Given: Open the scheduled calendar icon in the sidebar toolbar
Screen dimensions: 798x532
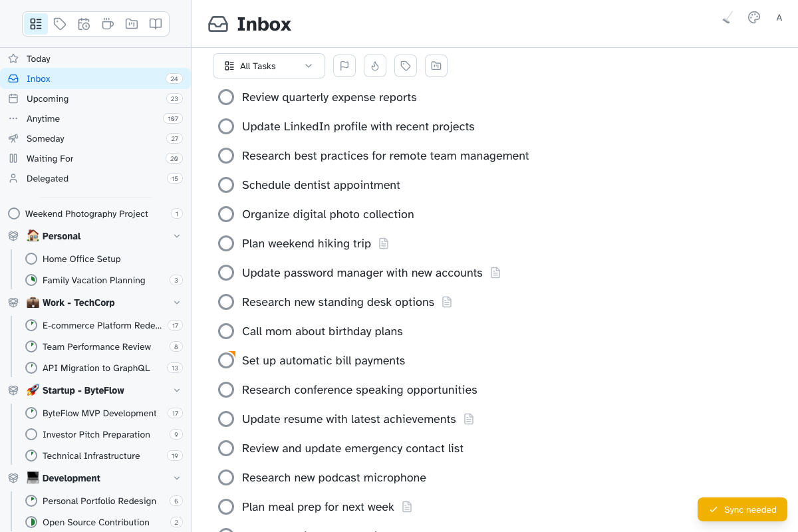Looking at the screenshot, I should tap(84, 24).
